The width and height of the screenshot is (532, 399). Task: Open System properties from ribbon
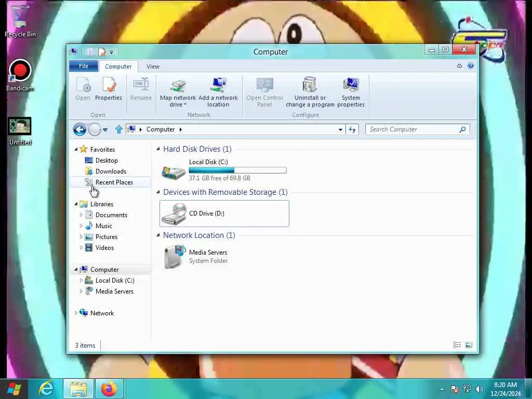(x=351, y=92)
